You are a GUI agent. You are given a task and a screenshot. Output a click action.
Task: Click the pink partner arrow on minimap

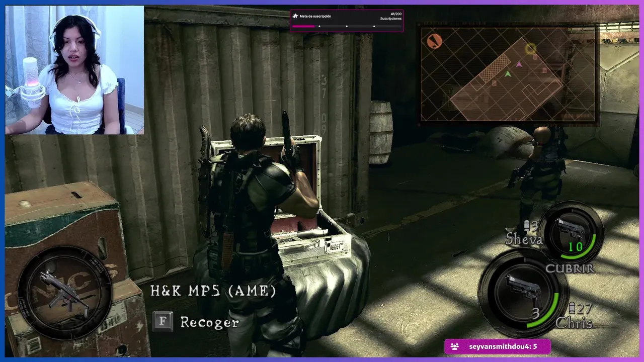click(x=519, y=64)
